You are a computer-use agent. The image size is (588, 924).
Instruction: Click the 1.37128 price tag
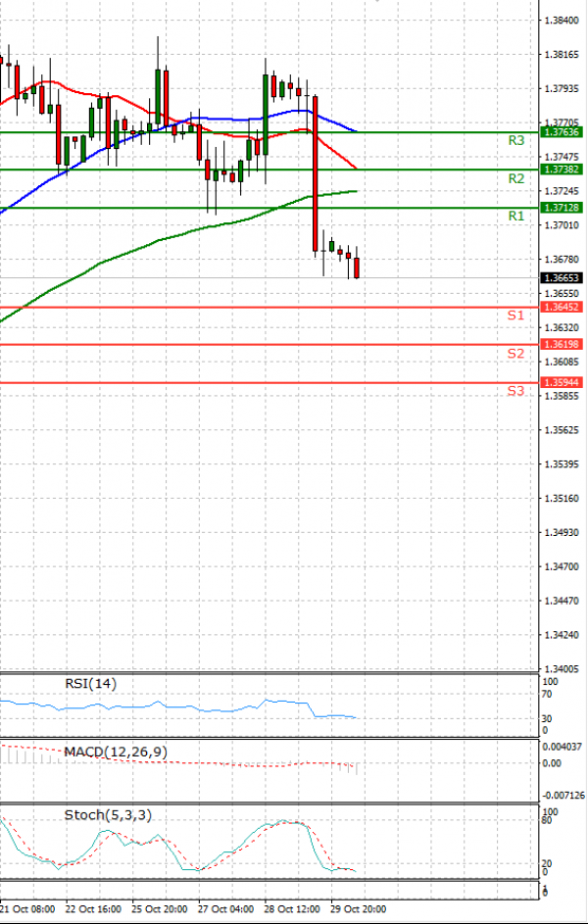563,208
